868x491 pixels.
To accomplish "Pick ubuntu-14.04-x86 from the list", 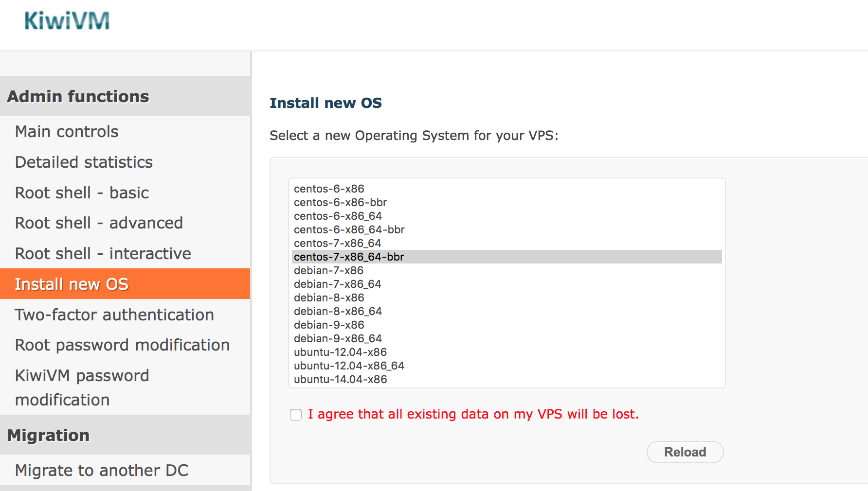I will point(341,379).
